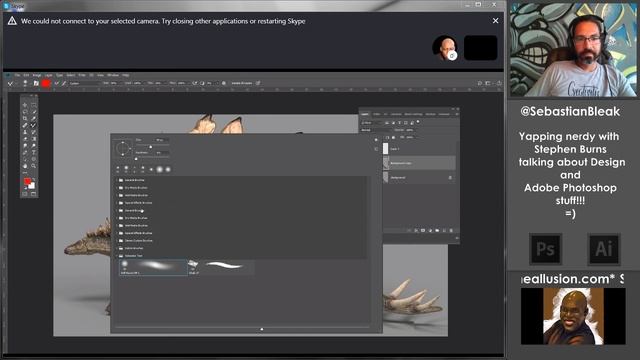The image size is (640, 360).
Task: Click the brush Size slider handle
Action: (x=151, y=147)
